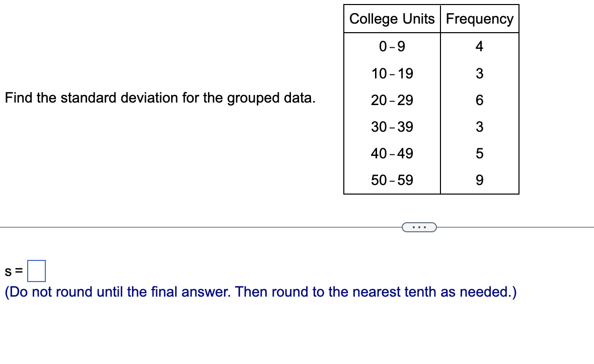Click the 30-39 class interval cell
Image resolution: width=594 pixels, height=364 pixels.
(x=392, y=127)
